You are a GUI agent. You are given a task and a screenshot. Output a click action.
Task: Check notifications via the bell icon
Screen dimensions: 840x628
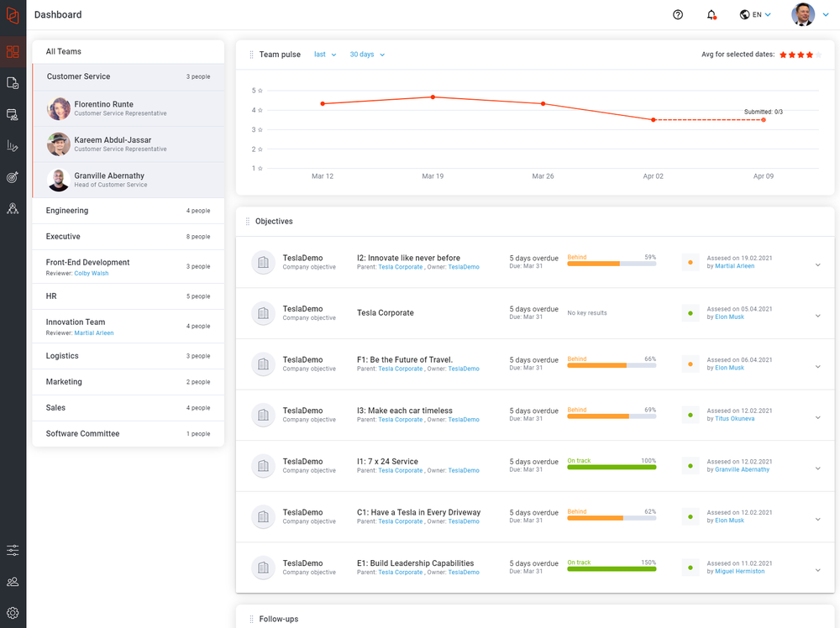711,14
